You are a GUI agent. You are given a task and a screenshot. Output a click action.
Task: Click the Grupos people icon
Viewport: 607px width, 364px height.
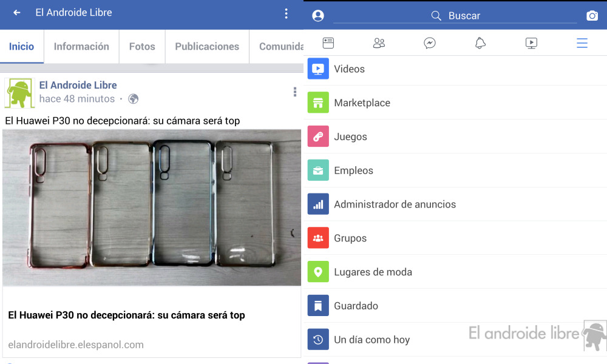[x=318, y=238]
